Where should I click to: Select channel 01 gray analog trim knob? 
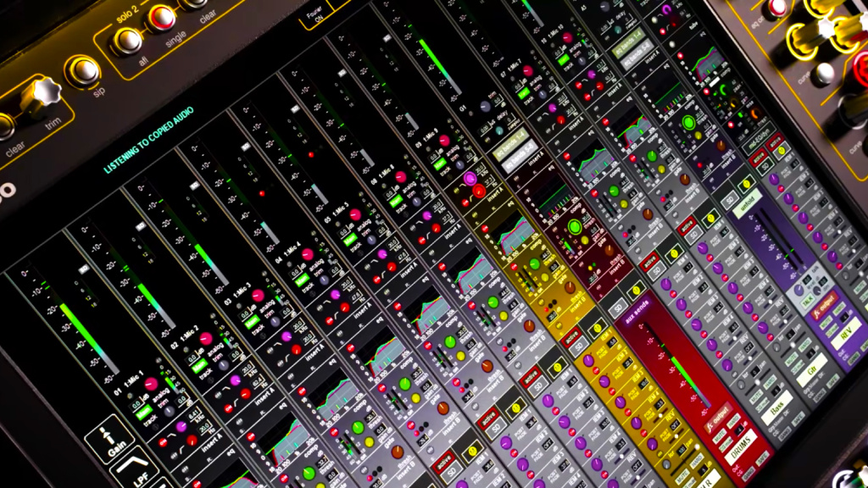click(169, 411)
